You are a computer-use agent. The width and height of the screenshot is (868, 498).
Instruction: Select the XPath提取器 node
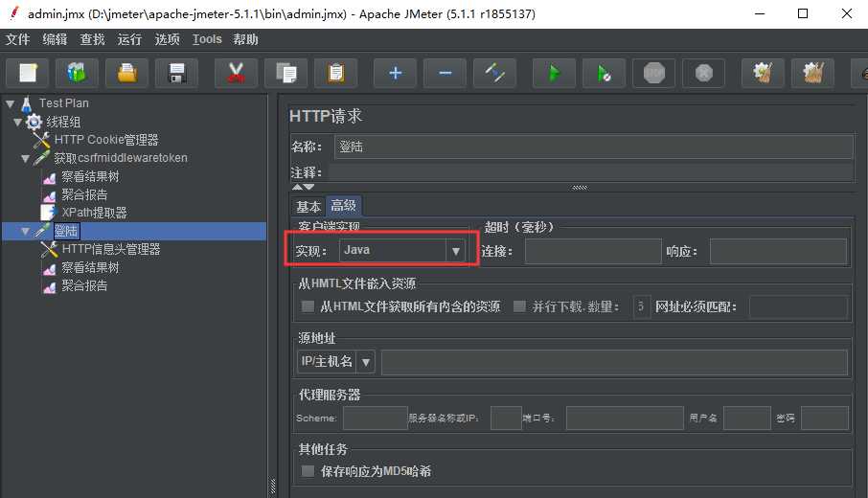94,213
